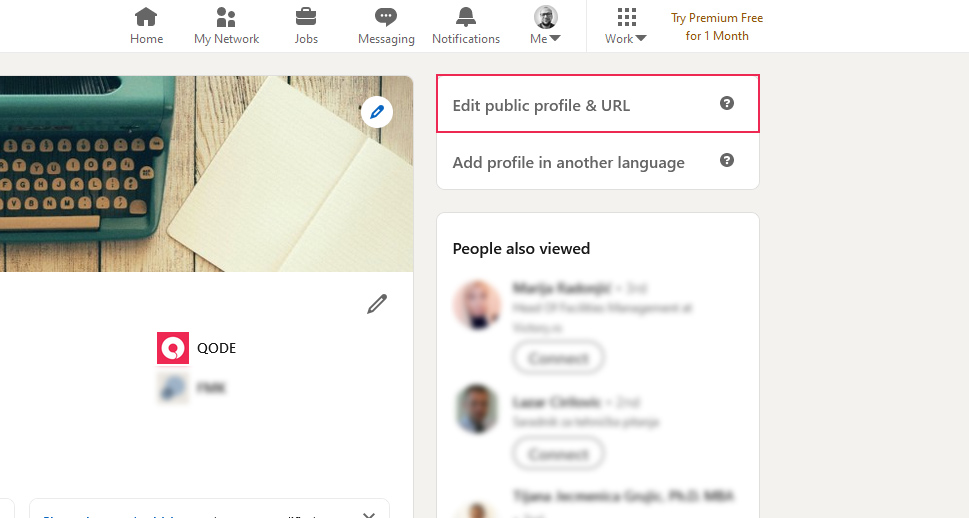Viewport: 969px width, 518px height.
Task: Edit the background cover photo pencil
Action: pyautogui.click(x=377, y=112)
